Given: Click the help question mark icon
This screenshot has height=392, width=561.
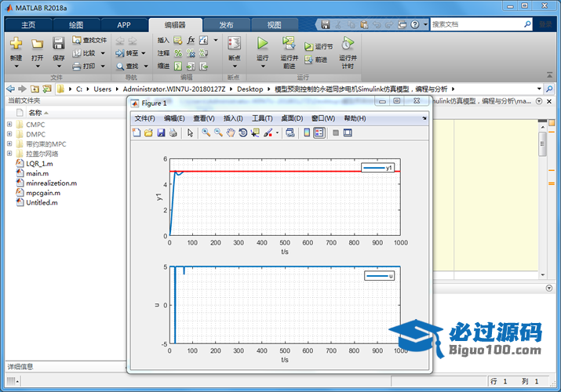Looking at the screenshot, I should tap(414, 24).
